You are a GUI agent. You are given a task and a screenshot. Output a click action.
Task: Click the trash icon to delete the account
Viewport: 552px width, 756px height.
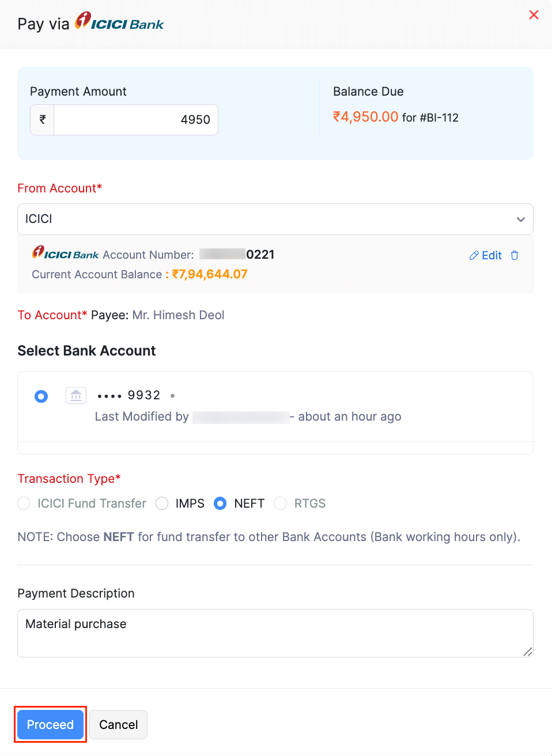coord(515,255)
